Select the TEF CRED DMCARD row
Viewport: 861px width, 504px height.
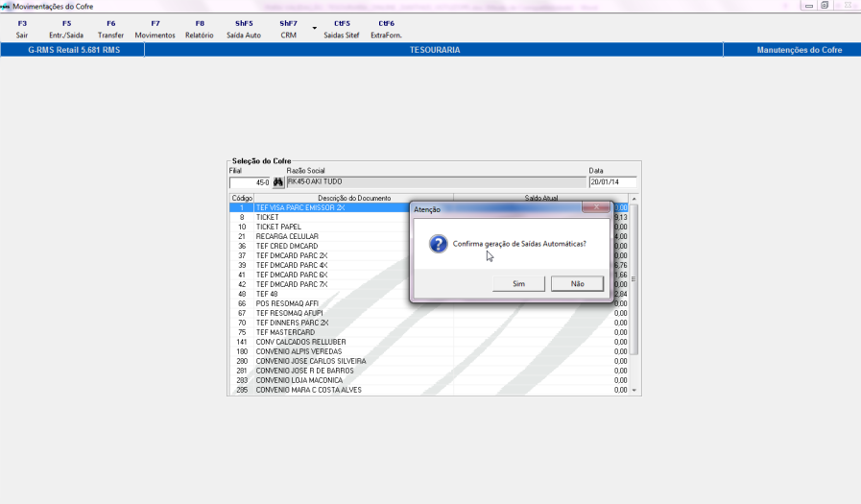[x=428, y=246]
